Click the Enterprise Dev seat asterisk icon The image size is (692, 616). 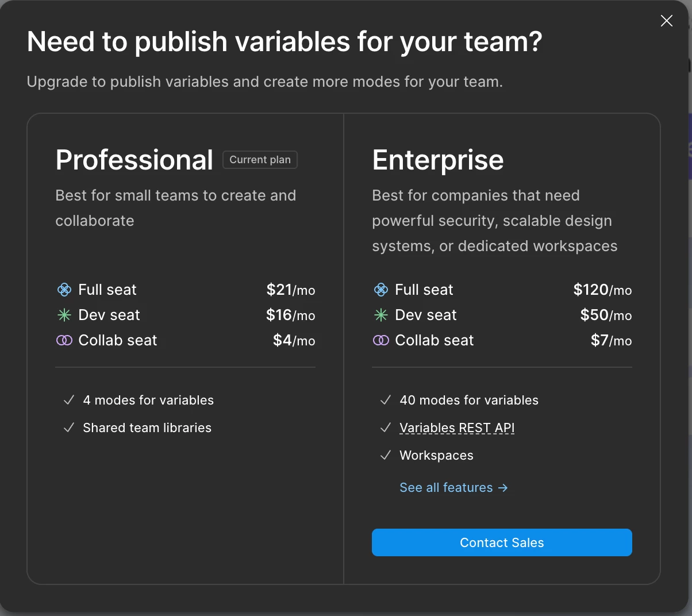tap(381, 315)
